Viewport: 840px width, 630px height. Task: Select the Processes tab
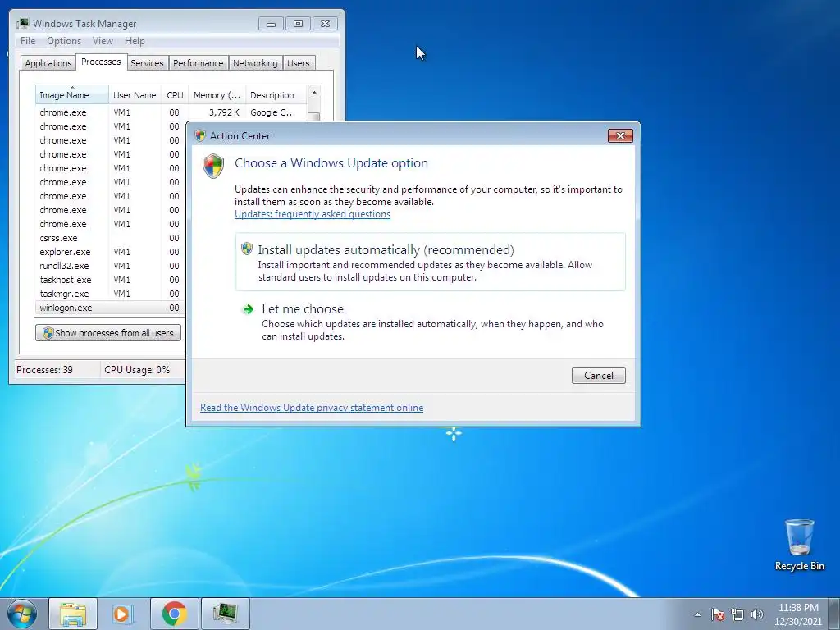point(101,62)
